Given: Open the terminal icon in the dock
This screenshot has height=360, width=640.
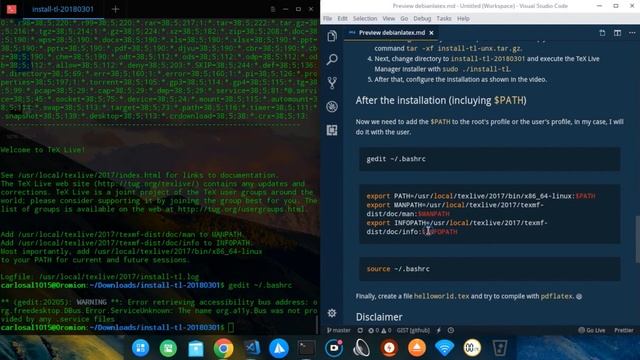Looking at the screenshot, I should click(x=306, y=348).
